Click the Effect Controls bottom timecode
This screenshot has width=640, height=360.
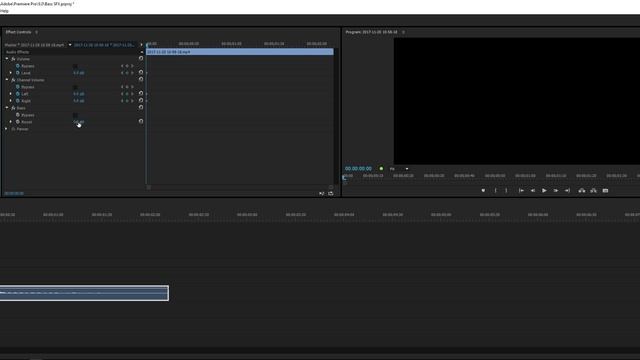pos(14,193)
